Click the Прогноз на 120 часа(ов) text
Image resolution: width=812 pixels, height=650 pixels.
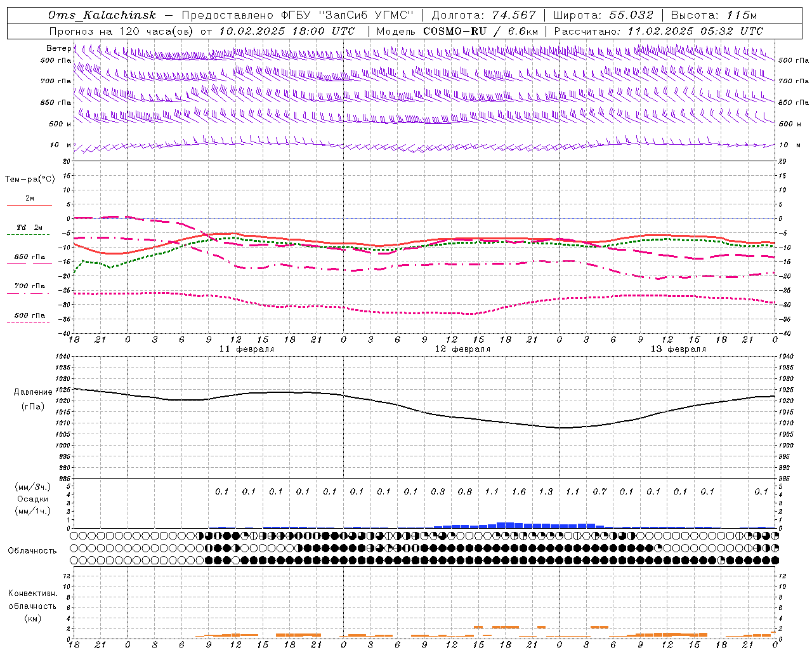click(122, 31)
